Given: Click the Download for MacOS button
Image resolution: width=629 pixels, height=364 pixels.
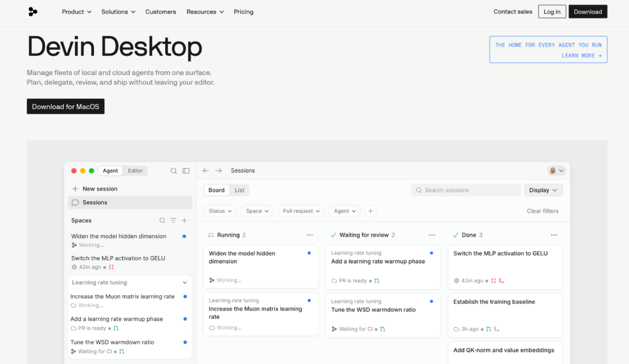Looking at the screenshot, I should tap(66, 107).
